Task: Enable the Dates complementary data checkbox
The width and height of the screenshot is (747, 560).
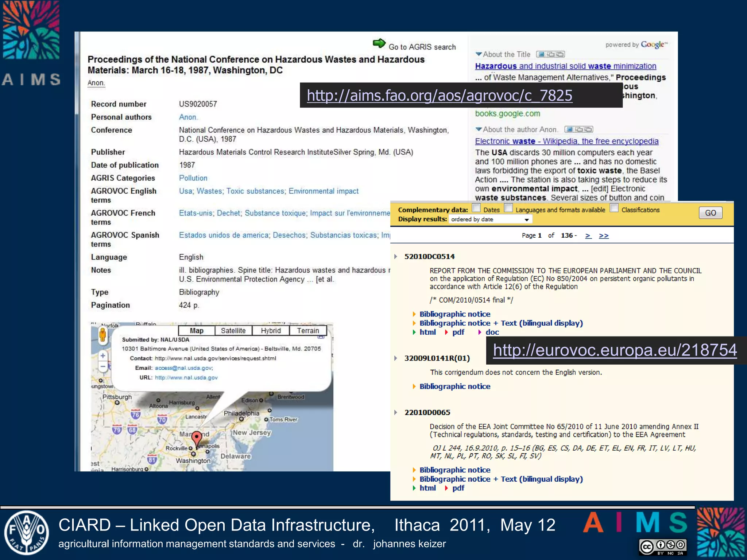Action: tap(476, 208)
